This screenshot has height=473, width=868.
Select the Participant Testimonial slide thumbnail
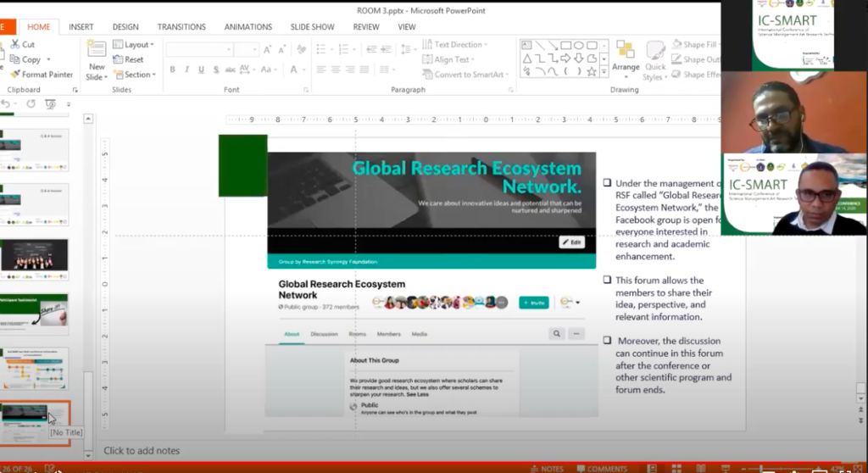point(34,314)
